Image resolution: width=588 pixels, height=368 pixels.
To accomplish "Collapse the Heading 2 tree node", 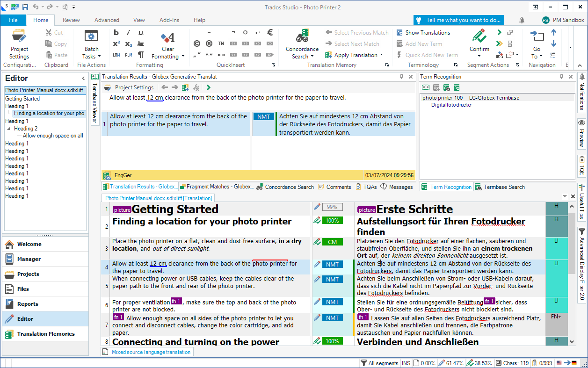I will [x=9, y=129].
